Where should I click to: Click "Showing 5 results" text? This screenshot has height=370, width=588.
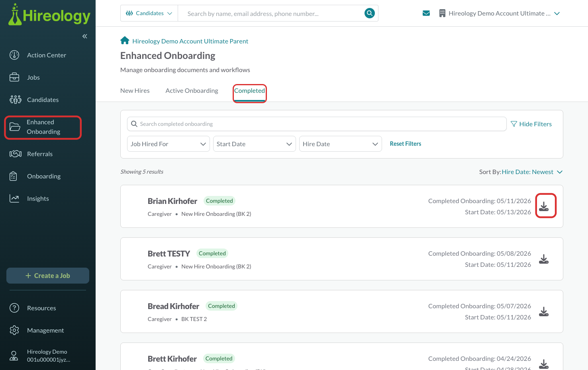142,172
